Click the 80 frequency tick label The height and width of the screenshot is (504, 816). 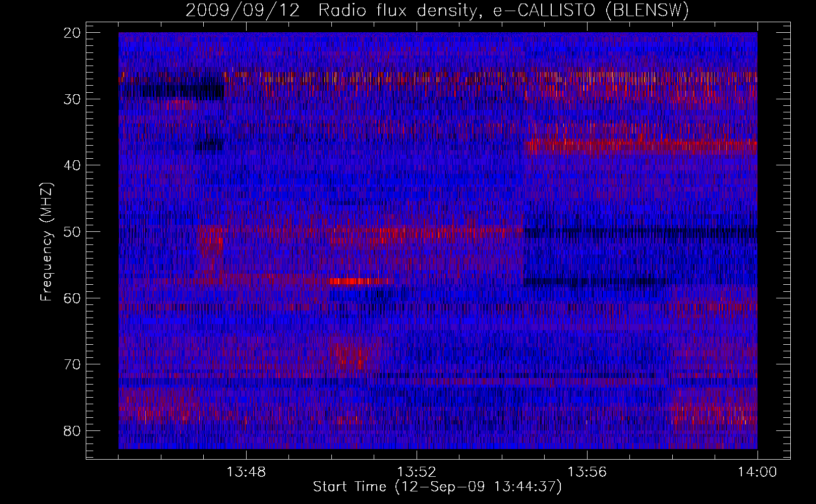(x=73, y=430)
